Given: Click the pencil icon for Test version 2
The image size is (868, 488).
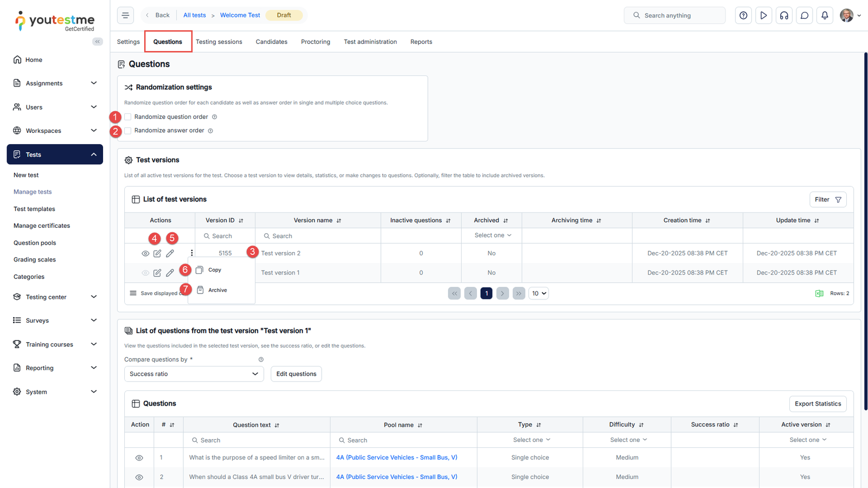Looking at the screenshot, I should [x=170, y=253].
